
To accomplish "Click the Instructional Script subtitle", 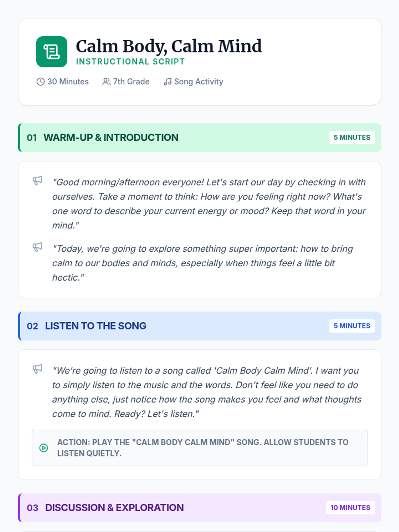I will click(130, 62).
